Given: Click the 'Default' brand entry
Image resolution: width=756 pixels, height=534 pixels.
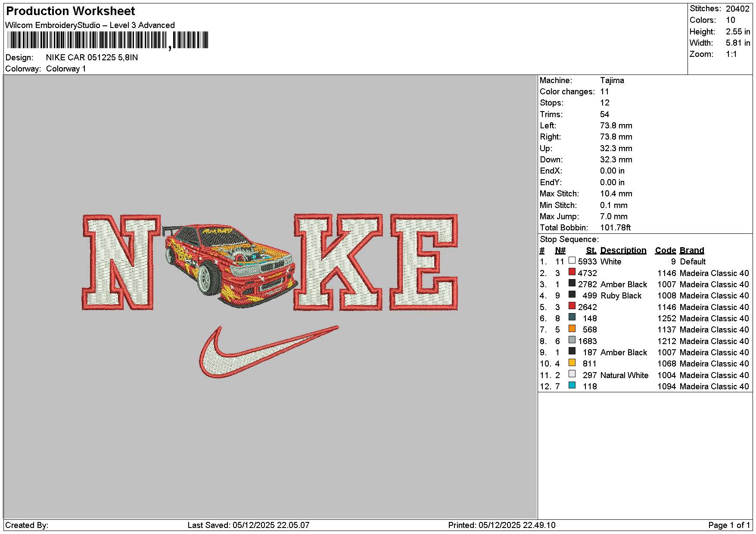Looking at the screenshot, I should click(693, 262).
